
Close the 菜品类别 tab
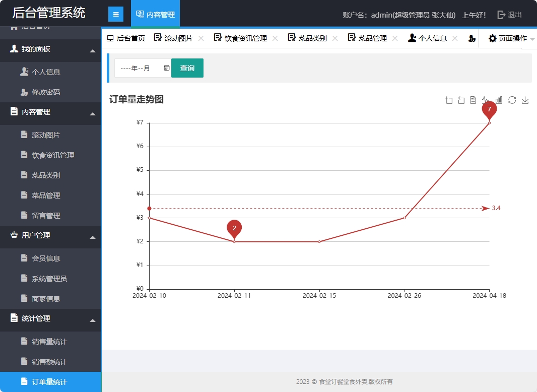pyautogui.click(x=335, y=38)
